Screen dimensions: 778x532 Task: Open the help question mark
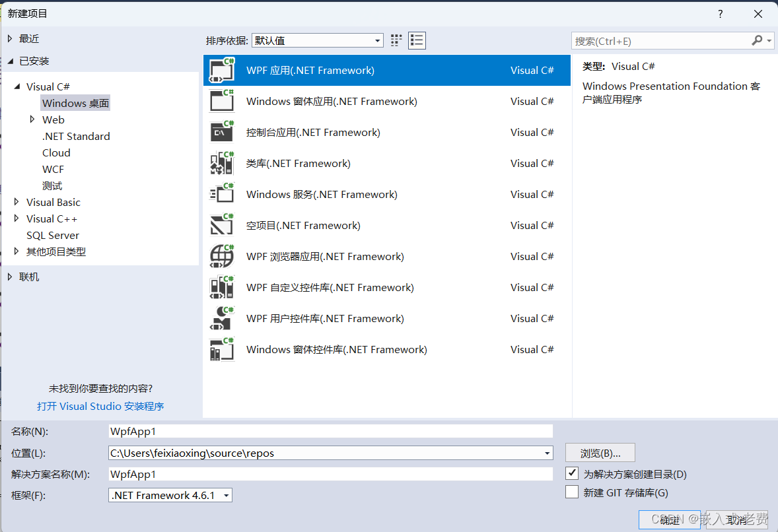click(720, 14)
